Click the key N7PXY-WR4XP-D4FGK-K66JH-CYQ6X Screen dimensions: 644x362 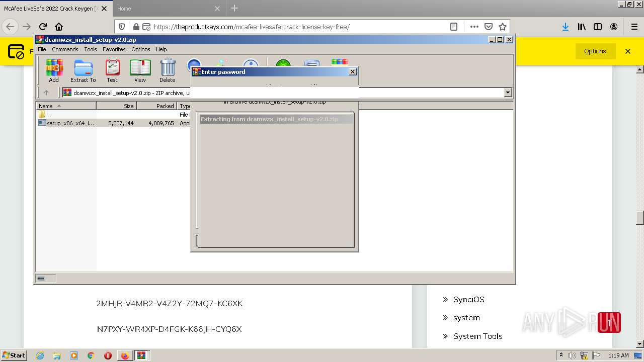tap(169, 329)
